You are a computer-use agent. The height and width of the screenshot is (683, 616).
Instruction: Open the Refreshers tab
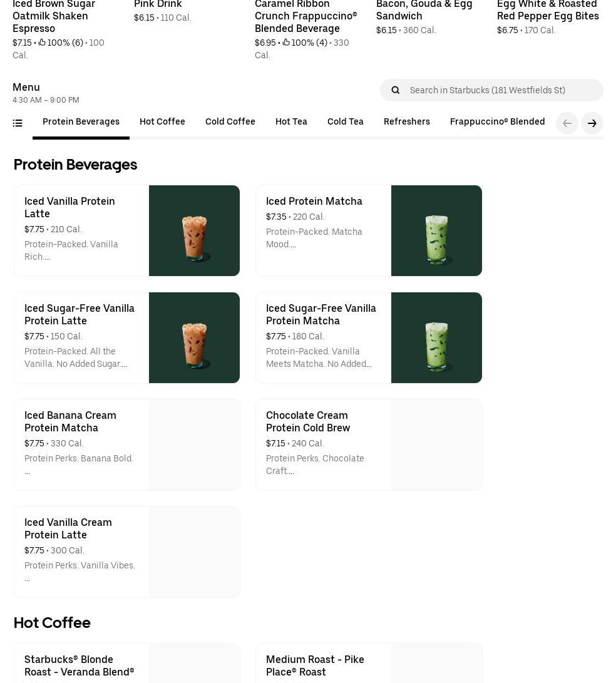[x=406, y=121]
